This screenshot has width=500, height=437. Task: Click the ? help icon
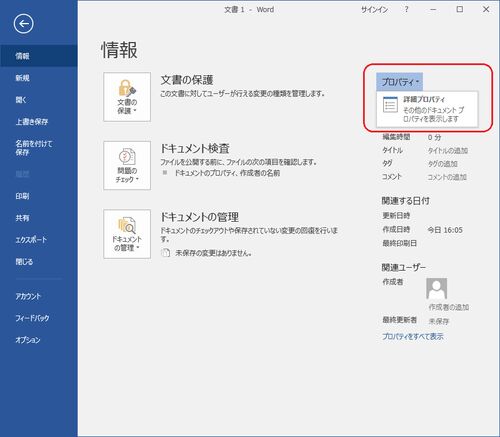coord(406,9)
